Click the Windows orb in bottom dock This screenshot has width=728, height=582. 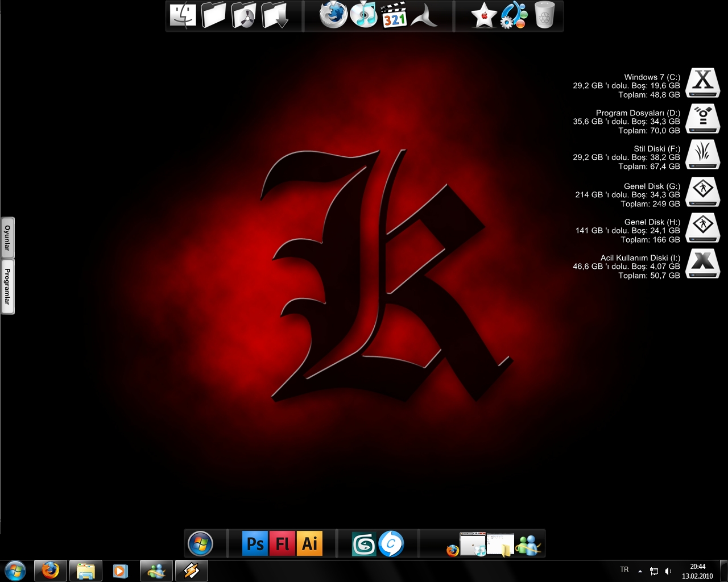coord(200,544)
